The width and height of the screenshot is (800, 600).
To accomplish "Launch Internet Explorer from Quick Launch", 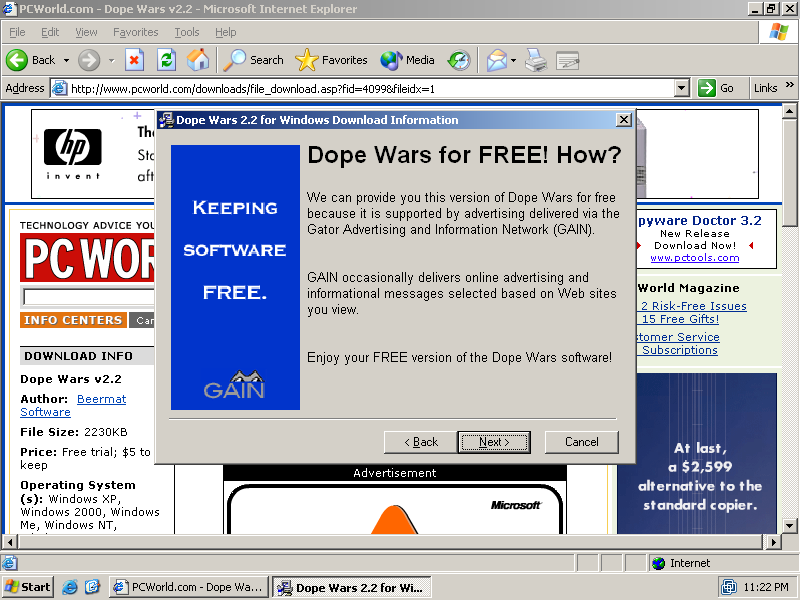I will click(x=70, y=587).
